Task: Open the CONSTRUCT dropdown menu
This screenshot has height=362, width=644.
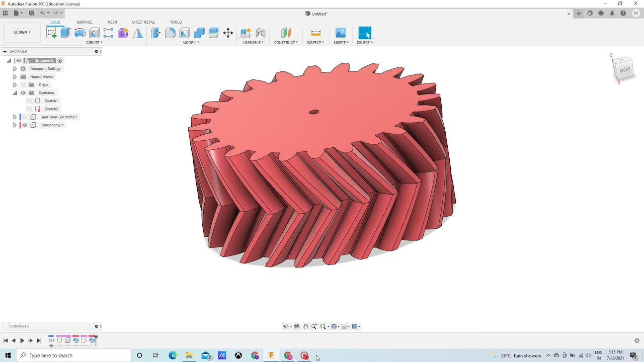Action: (x=286, y=43)
